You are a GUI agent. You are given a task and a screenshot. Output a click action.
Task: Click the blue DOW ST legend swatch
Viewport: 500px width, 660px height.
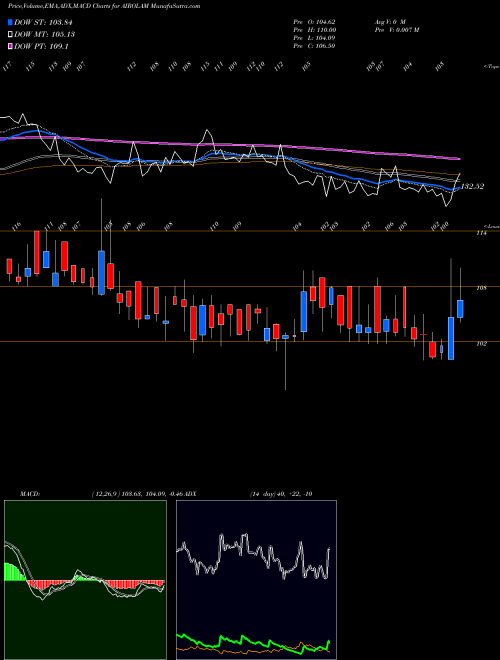pos(11,22)
